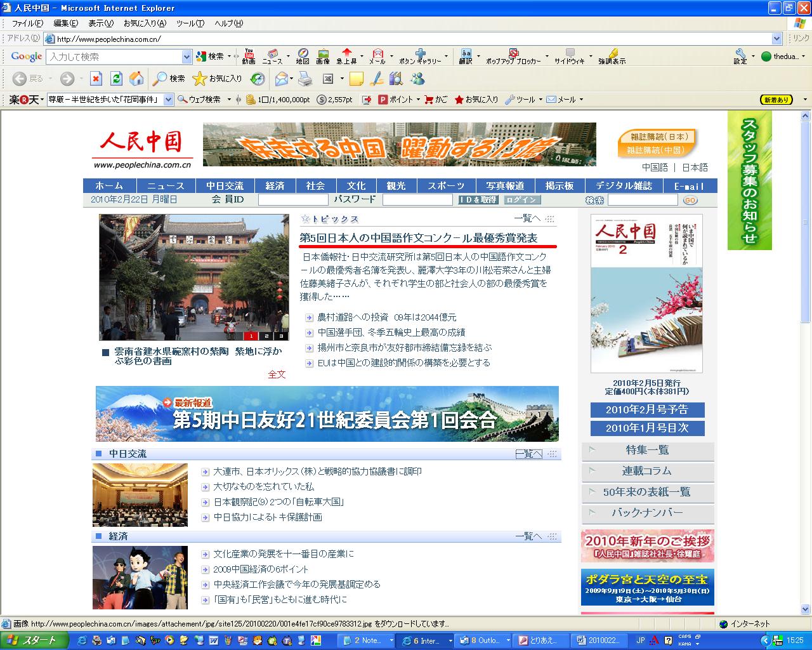Open the address bar dropdown arrow
Image resolution: width=812 pixels, height=650 pixels.
point(776,39)
